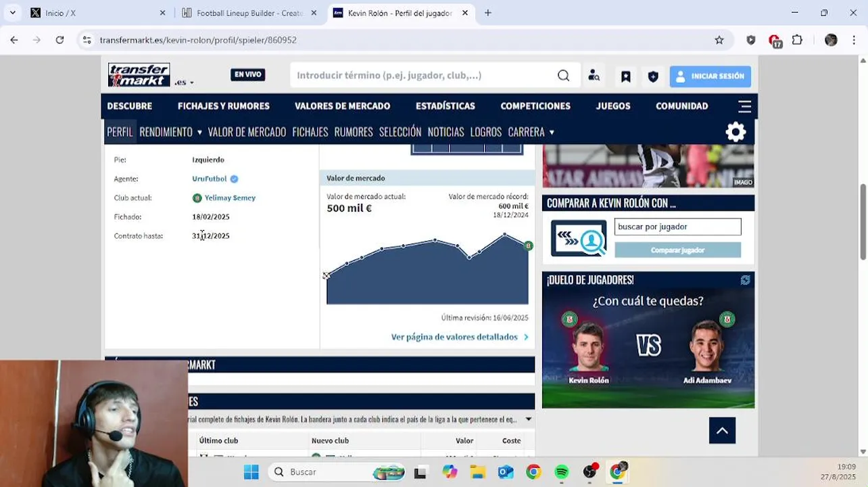Image resolution: width=868 pixels, height=487 pixels.
Task: Click the Chrome profile avatar
Action: [831, 40]
